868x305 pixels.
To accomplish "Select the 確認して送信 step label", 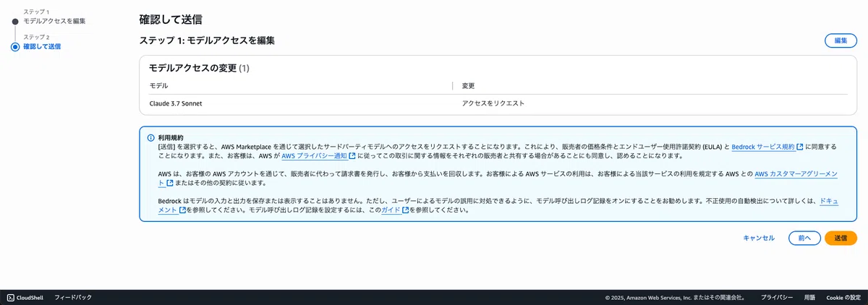I will point(42,46).
